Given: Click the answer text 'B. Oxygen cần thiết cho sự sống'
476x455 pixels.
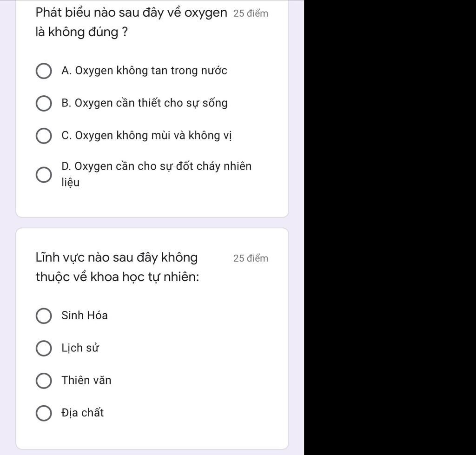Looking at the screenshot, I should 145,103.
